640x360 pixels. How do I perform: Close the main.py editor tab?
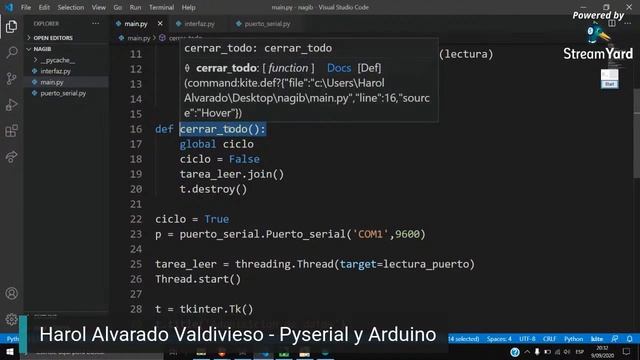160,24
